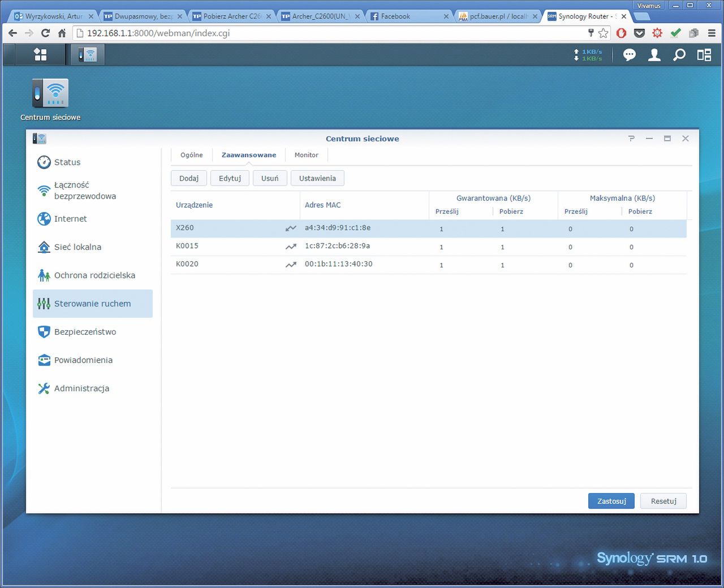The image size is (724, 588).
Task: Open Internet section in sidebar
Action: (x=93, y=219)
